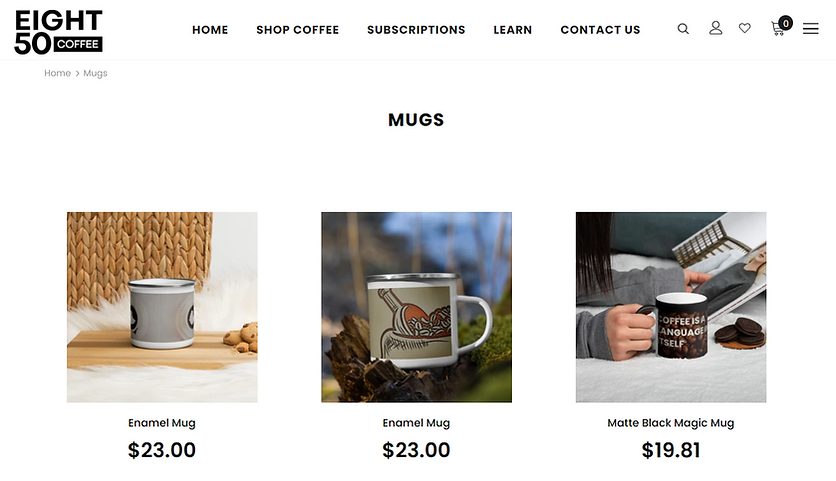The height and width of the screenshot is (481, 836).
Task: Select the LEARN menu item
Action: (x=512, y=30)
